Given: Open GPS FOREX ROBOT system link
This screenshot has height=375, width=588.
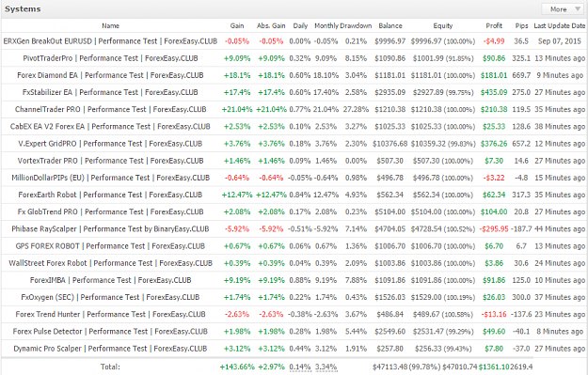Looking at the screenshot, I should pyautogui.click(x=110, y=246).
